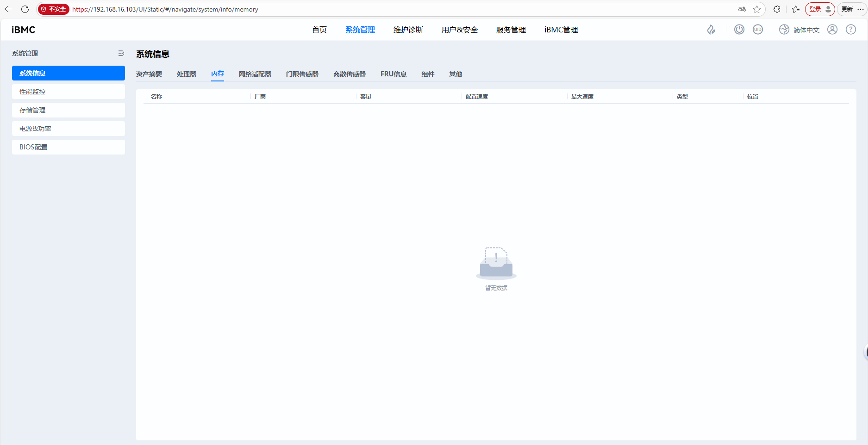The width and height of the screenshot is (868, 445).
Task: Open 维护诊断 in top navigation menu
Action: (408, 30)
